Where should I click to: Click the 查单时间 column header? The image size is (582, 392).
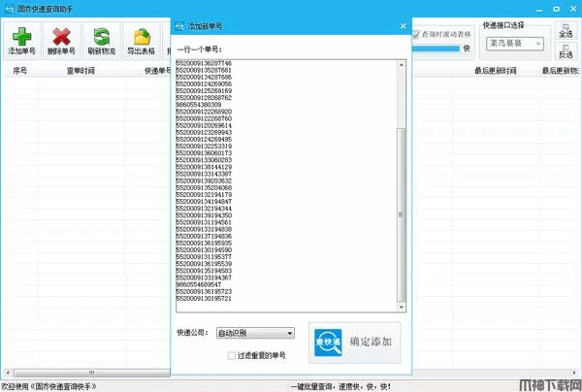81,71
